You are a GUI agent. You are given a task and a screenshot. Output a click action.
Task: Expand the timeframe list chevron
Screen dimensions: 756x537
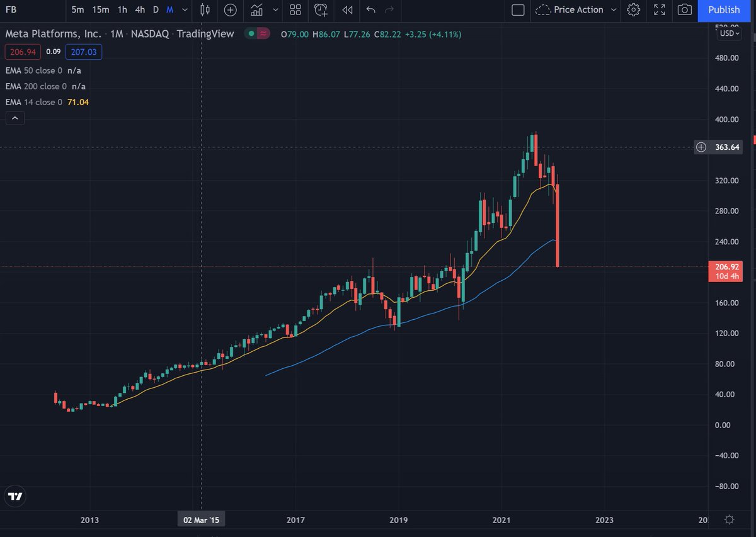184,10
